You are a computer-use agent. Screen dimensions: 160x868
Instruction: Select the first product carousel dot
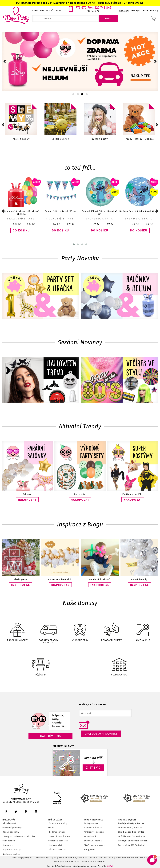tap(74, 244)
